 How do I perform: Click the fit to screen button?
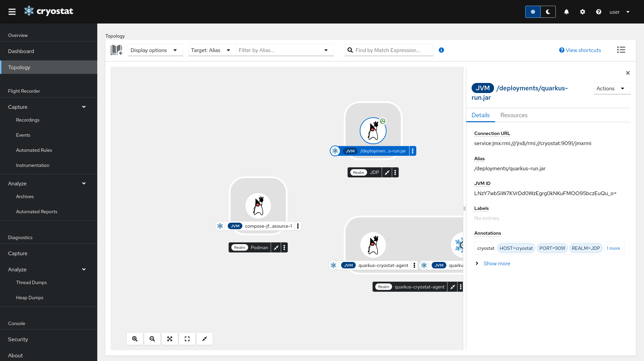click(170, 339)
